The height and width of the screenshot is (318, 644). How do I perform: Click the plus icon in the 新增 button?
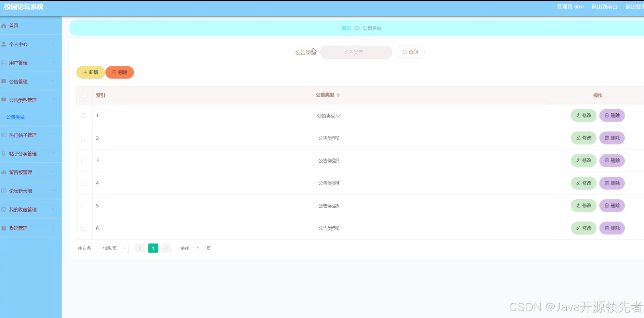[85, 72]
